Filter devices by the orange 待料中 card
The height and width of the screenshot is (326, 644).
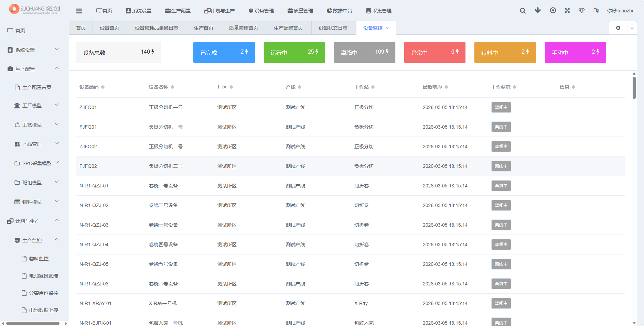coord(505,52)
